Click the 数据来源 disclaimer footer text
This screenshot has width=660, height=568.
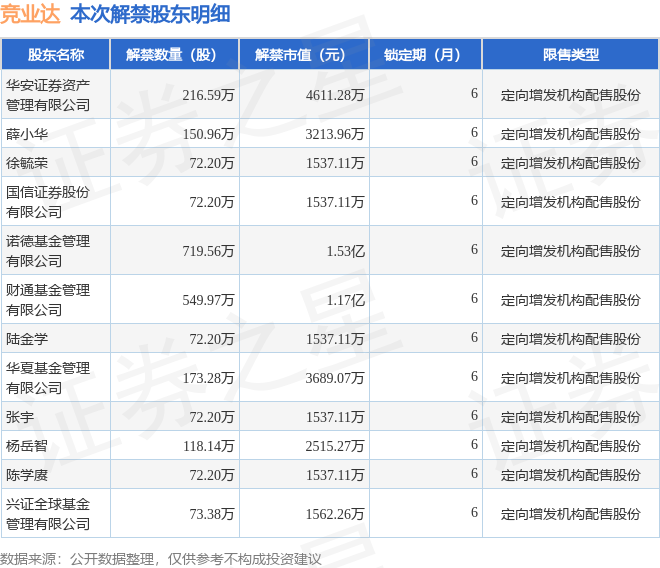tap(160, 559)
